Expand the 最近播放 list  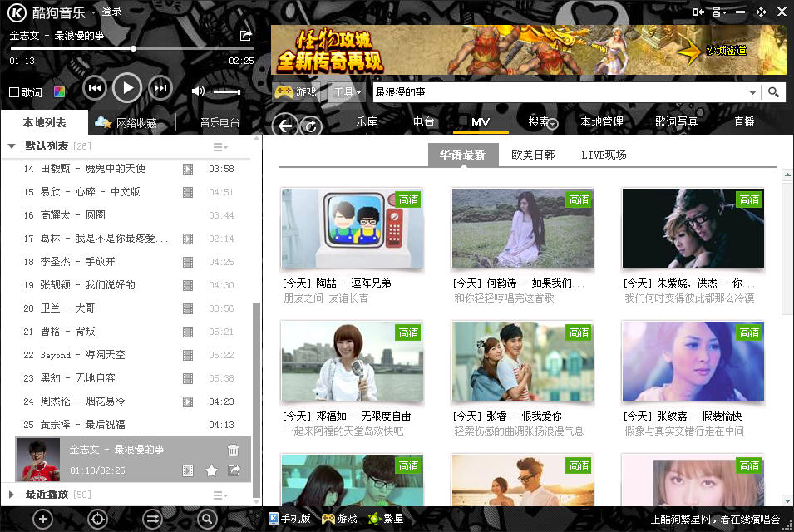(12, 495)
